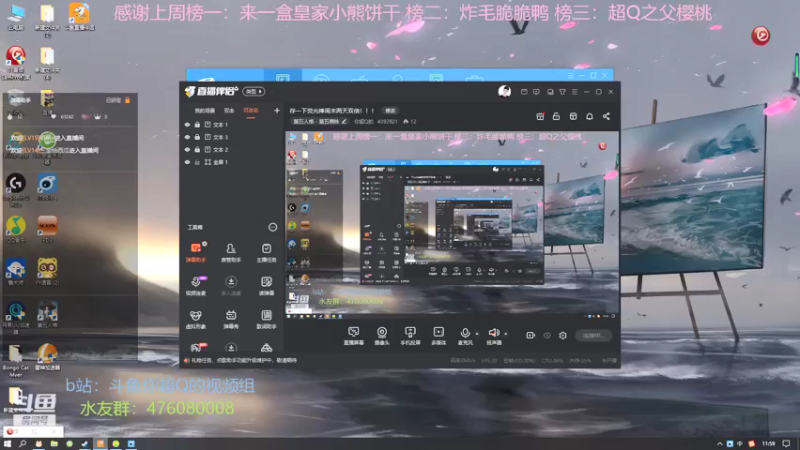Open the mail icon in the title bar
This screenshot has width=800, height=450.
point(524,92)
